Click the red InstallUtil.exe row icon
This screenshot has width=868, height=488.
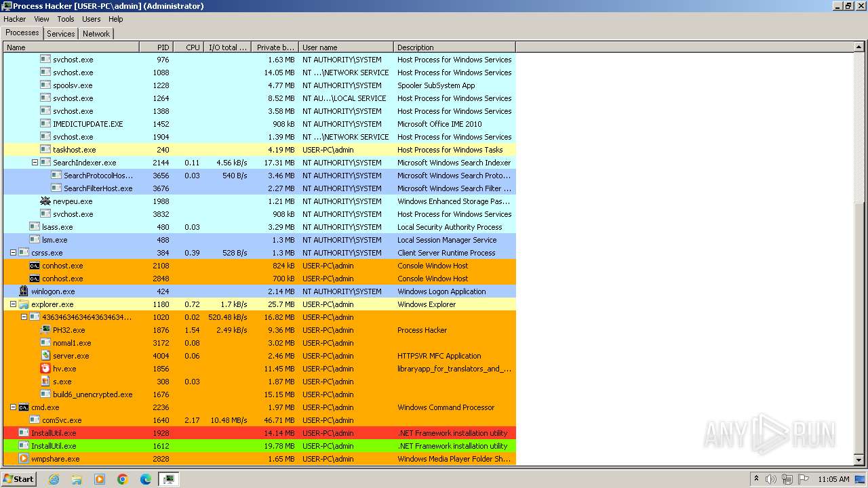(24, 433)
